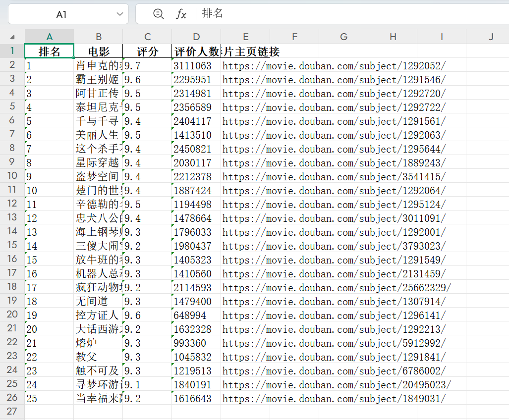
Task: Select row 1 header
Action: 12,51
